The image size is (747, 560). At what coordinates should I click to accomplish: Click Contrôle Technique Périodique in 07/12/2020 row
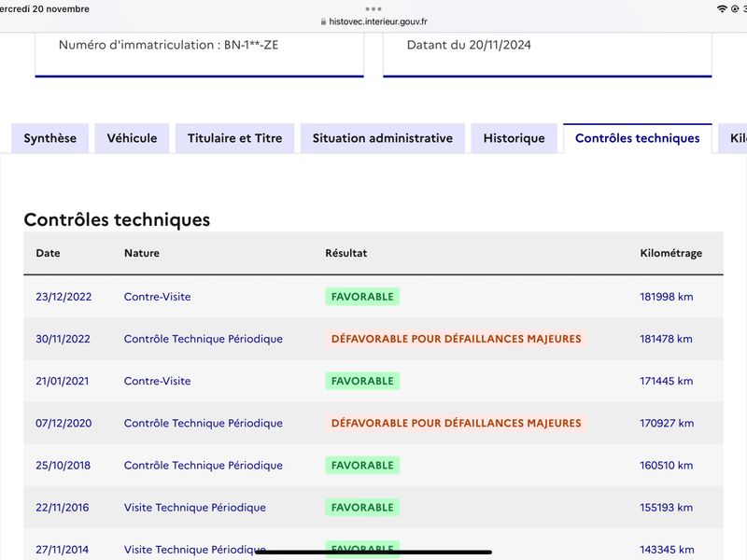204,423
